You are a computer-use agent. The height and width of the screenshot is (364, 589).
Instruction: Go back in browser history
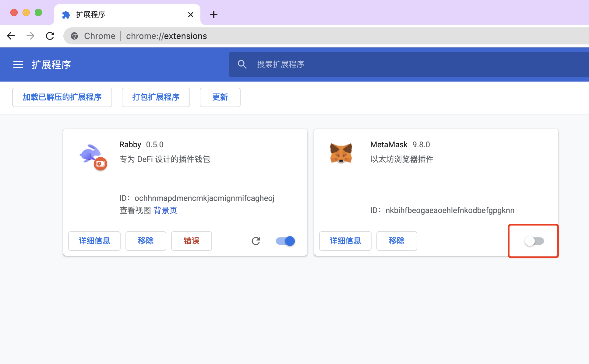(11, 36)
